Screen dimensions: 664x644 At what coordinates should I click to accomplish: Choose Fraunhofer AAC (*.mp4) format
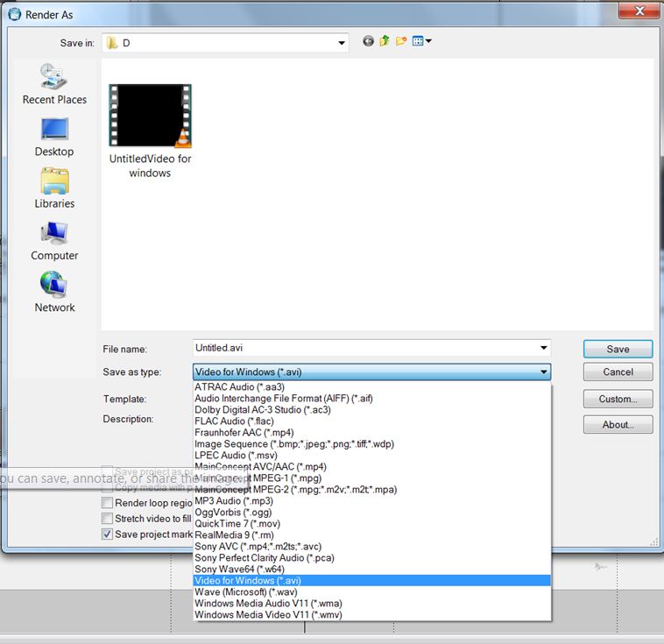[x=372, y=433]
